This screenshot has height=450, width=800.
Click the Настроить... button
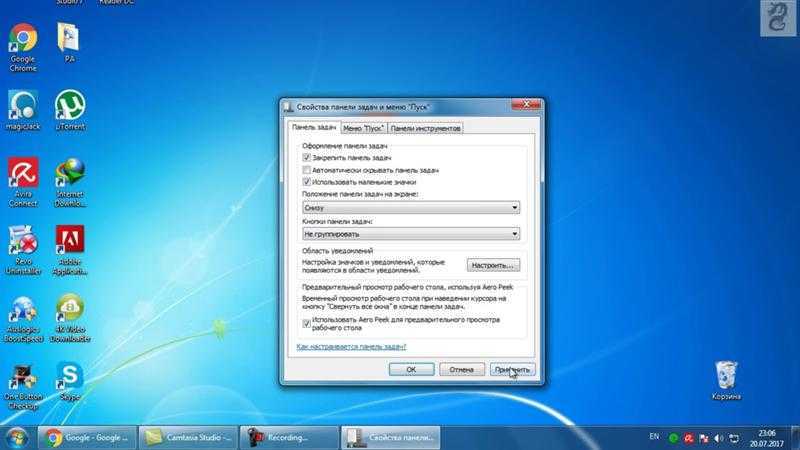coord(493,265)
